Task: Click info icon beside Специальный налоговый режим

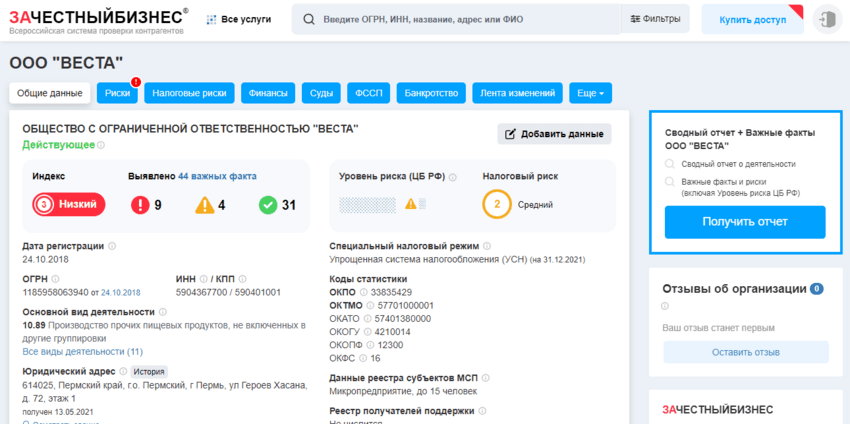Action: (487, 246)
